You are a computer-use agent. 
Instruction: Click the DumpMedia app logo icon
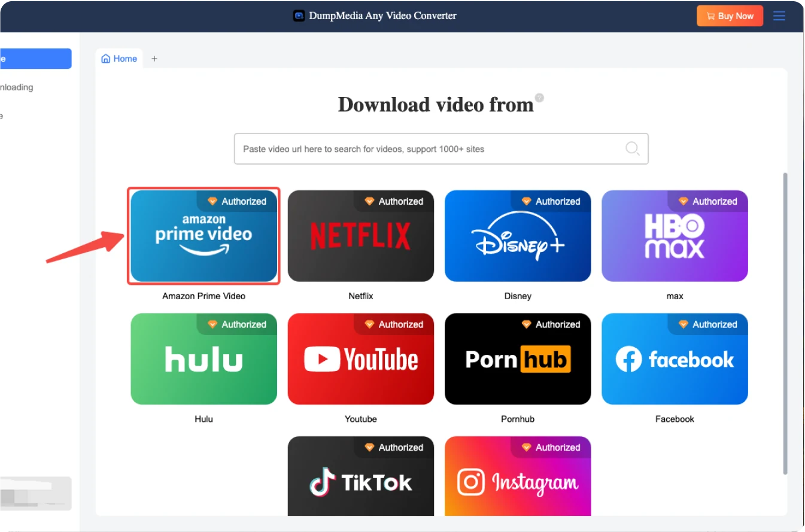tap(299, 16)
